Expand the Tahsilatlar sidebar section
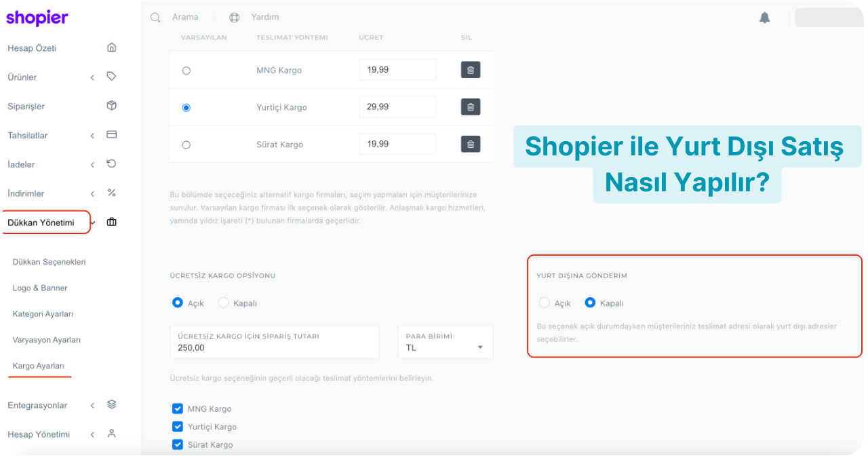868x458 pixels. click(93, 135)
